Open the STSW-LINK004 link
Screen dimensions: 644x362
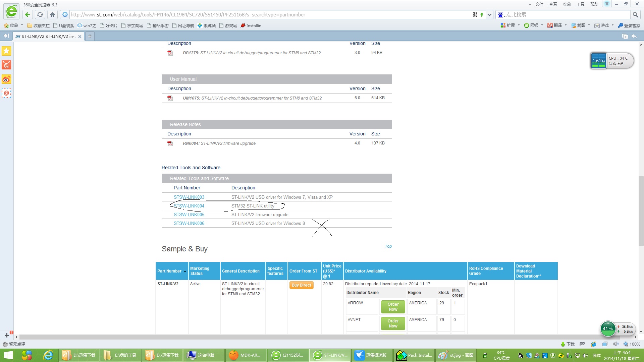pos(189,206)
